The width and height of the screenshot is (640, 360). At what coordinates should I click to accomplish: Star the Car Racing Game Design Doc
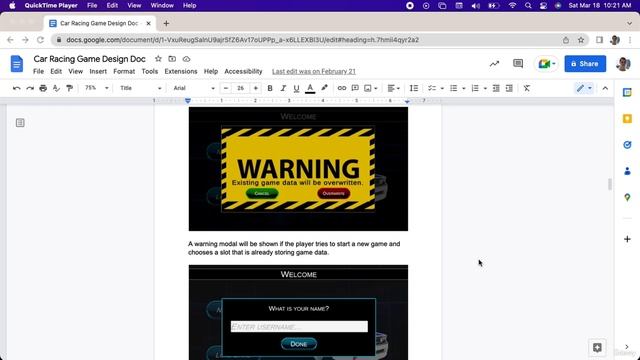coord(158,59)
